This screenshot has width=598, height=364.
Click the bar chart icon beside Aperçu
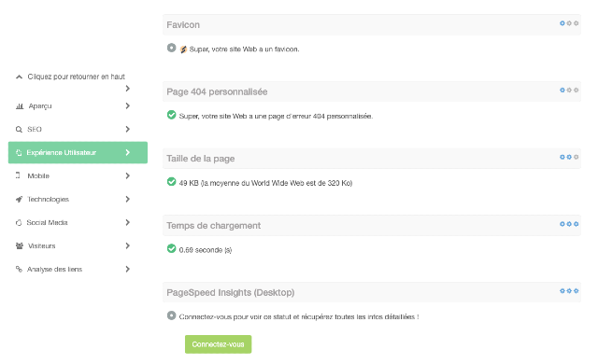pyautogui.click(x=20, y=106)
